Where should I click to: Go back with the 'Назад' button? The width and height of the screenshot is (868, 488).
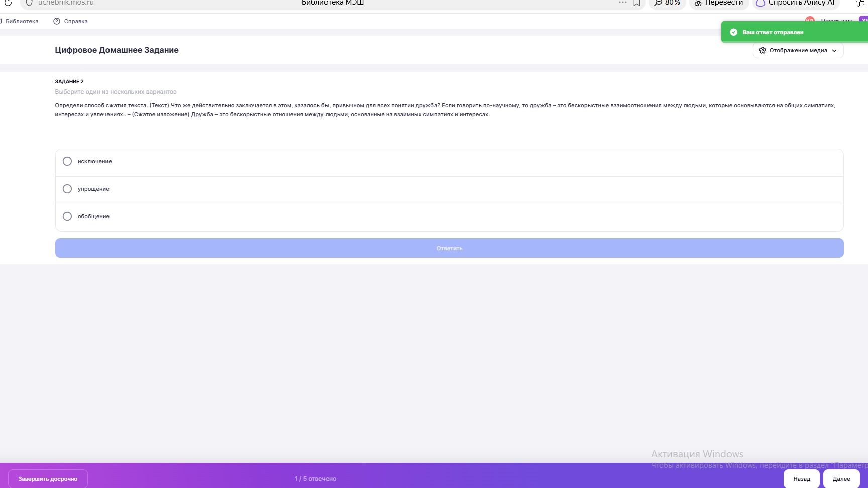coord(802,479)
